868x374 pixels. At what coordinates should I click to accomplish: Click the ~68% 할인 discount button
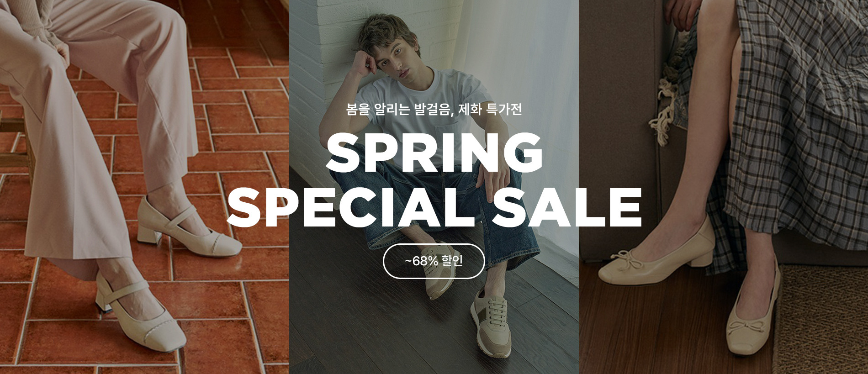434,261
